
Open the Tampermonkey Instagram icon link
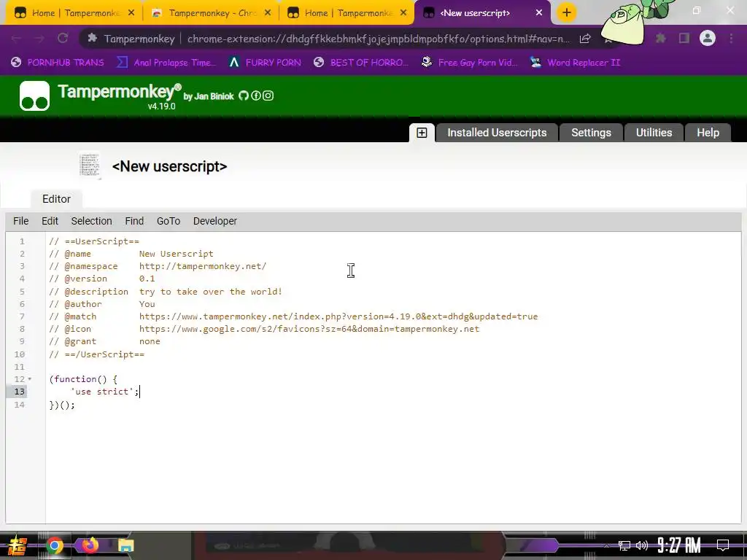click(268, 96)
